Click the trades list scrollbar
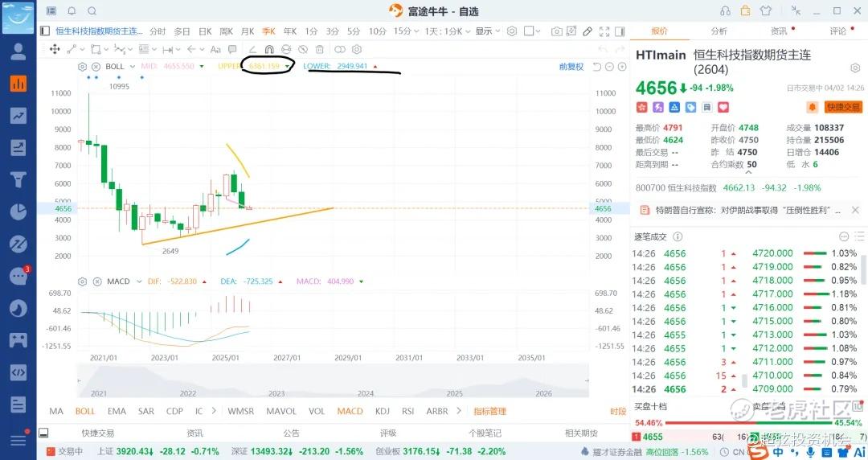This screenshot has height=460, width=868. click(744, 380)
